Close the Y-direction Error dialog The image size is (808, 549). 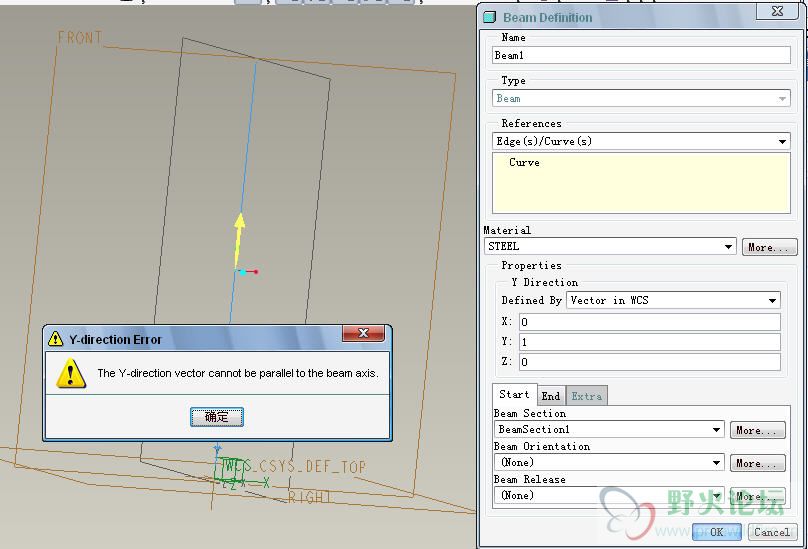(x=364, y=335)
